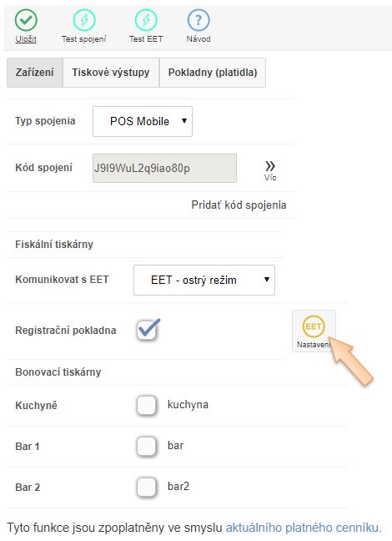Uncheck the Registrační pokladna checkbox
This screenshot has width=392, height=541.
[148, 330]
